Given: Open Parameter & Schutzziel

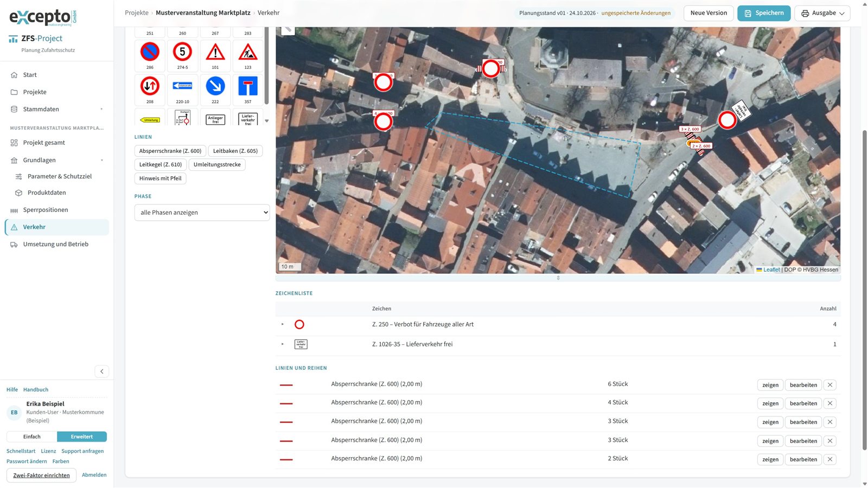Looking at the screenshot, I should [x=59, y=176].
